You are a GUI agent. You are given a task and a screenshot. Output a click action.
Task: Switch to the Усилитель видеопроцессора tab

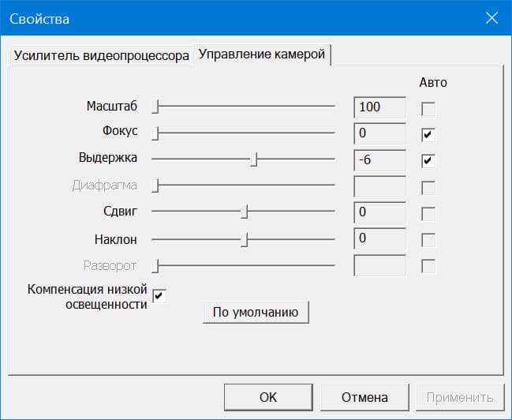click(x=101, y=57)
